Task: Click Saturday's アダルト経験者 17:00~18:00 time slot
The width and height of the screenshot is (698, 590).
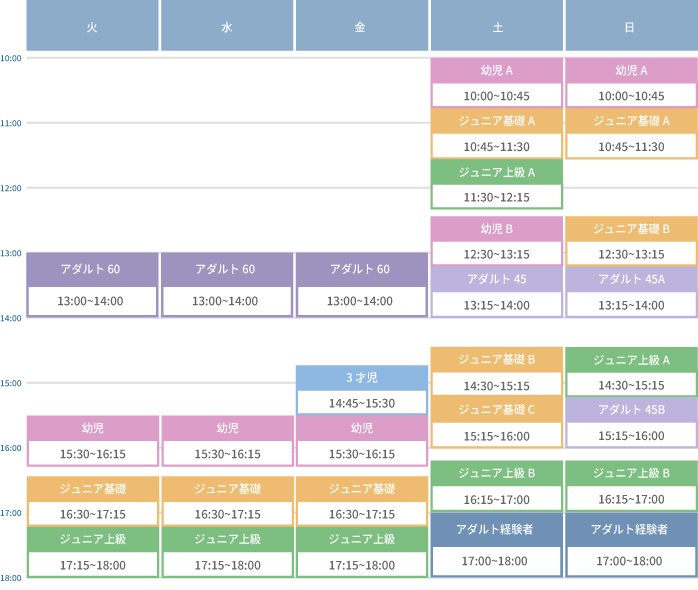Action: [495, 561]
